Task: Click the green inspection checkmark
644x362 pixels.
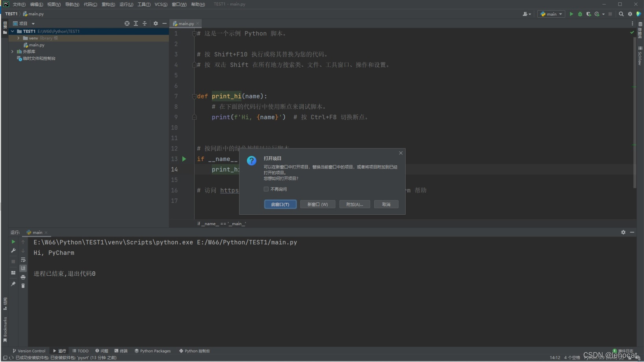Action: coord(632,32)
